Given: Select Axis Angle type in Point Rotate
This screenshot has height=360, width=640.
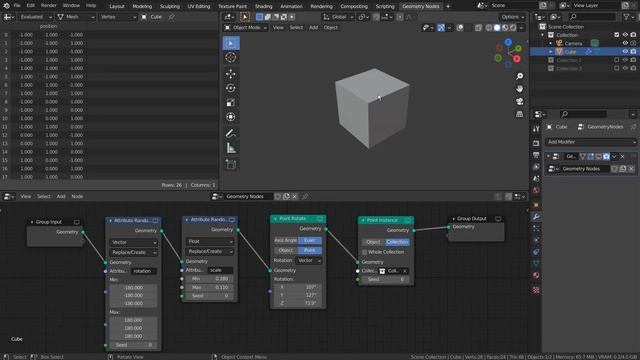Looking at the screenshot, I should pos(286,240).
